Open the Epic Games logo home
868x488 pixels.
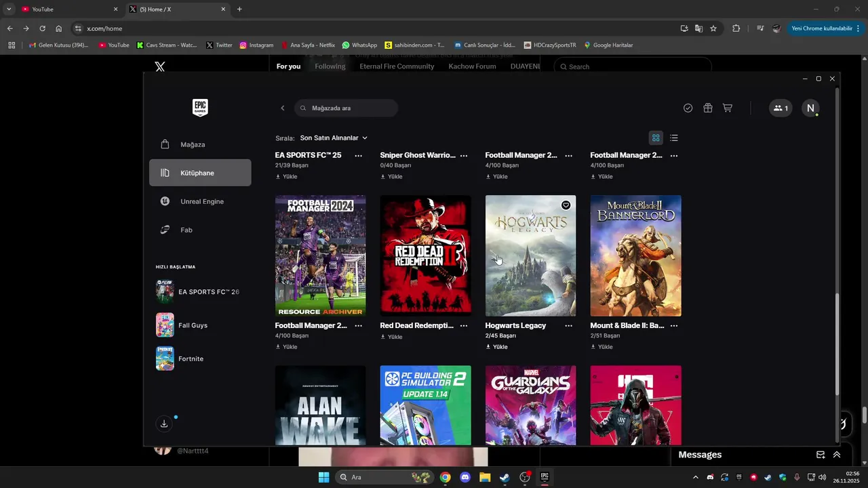point(200,108)
